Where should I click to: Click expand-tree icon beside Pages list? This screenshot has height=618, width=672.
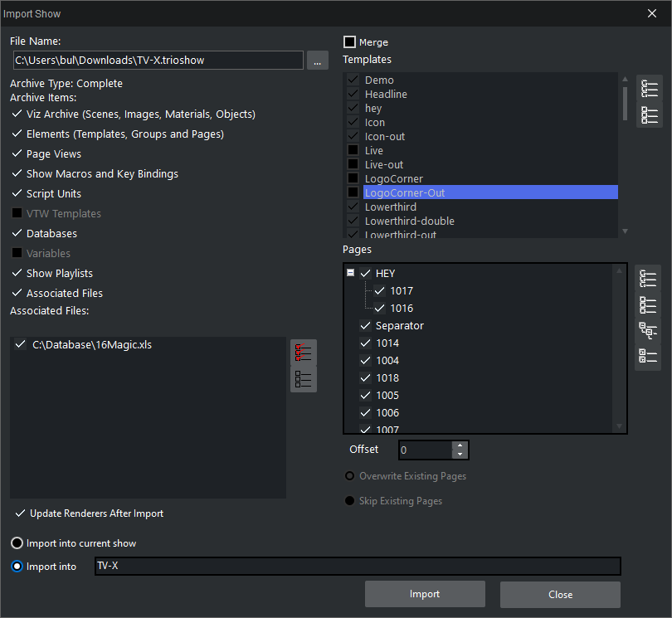point(649,331)
